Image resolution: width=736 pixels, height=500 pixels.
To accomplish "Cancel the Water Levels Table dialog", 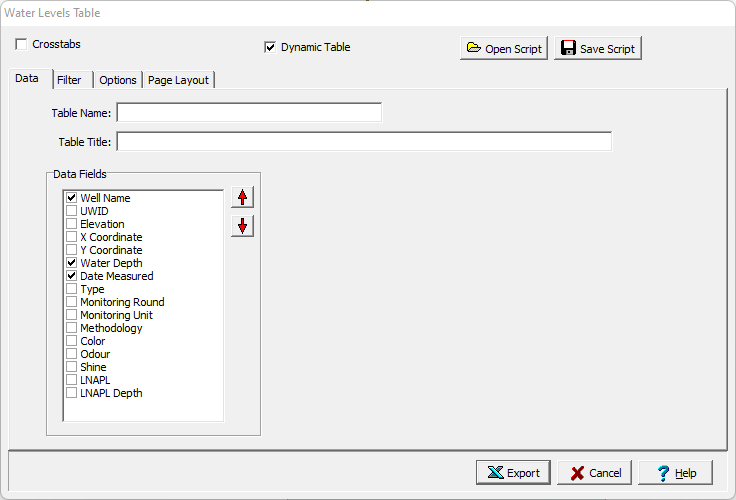I will coord(596,473).
